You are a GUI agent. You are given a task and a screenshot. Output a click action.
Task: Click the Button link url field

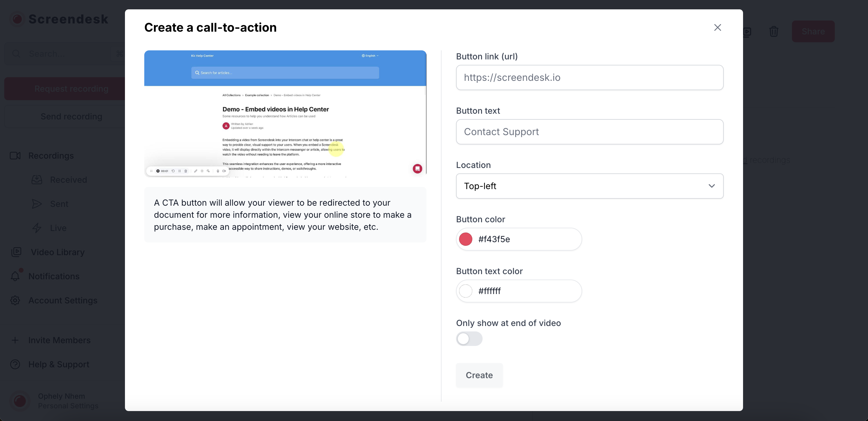[x=589, y=78]
